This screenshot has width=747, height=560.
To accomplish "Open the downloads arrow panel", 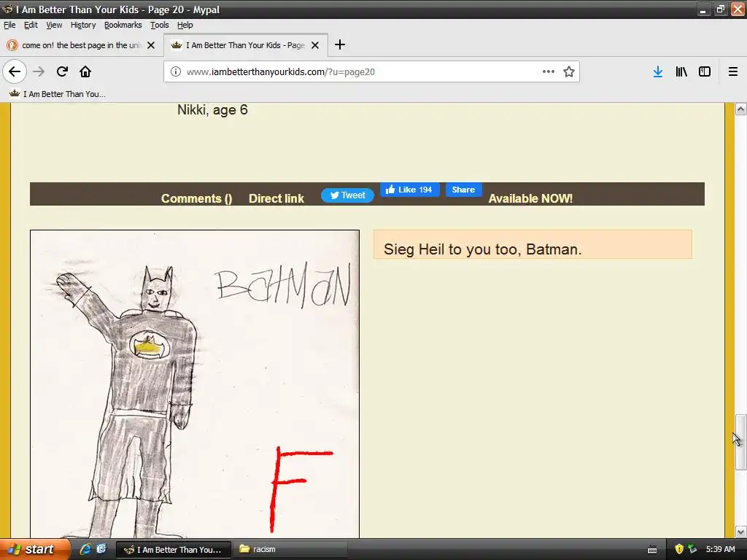I will click(x=658, y=72).
